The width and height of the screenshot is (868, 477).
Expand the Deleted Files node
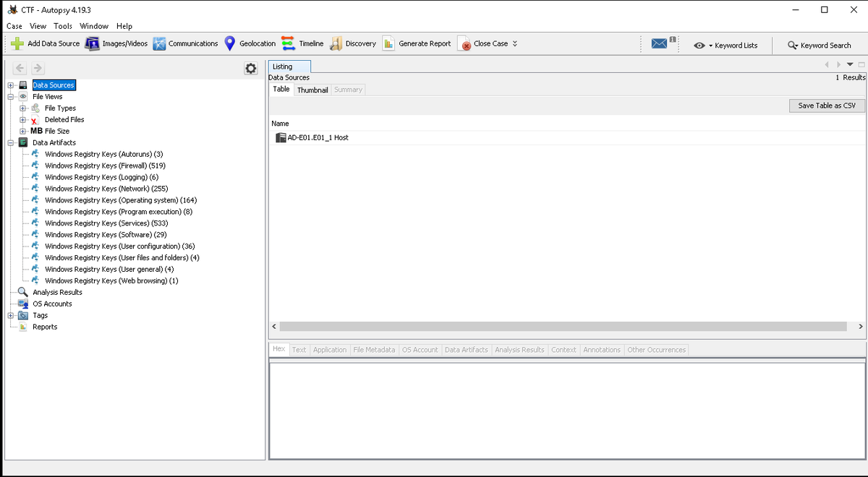point(23,119)
